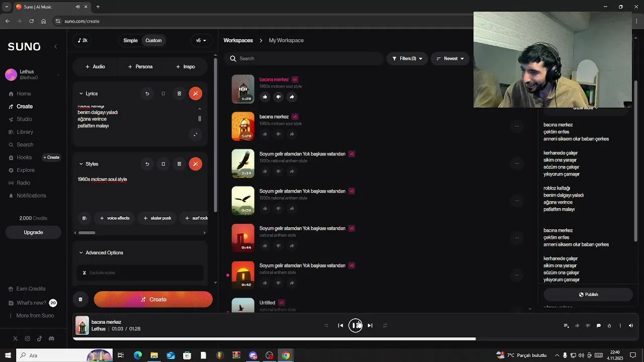Image resolution: width=644 pixels, height=362 pixels.
Task: Collapse the Styles section
Action: 81,164
